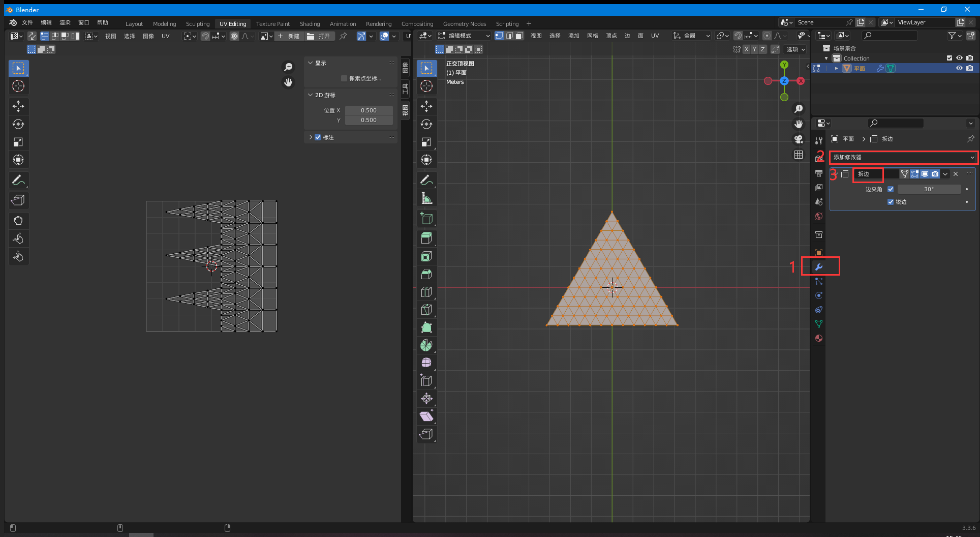The width and height of the screenshot is (980, 537).
Task: Select the Poly Build tool
Action: (426, 327)
